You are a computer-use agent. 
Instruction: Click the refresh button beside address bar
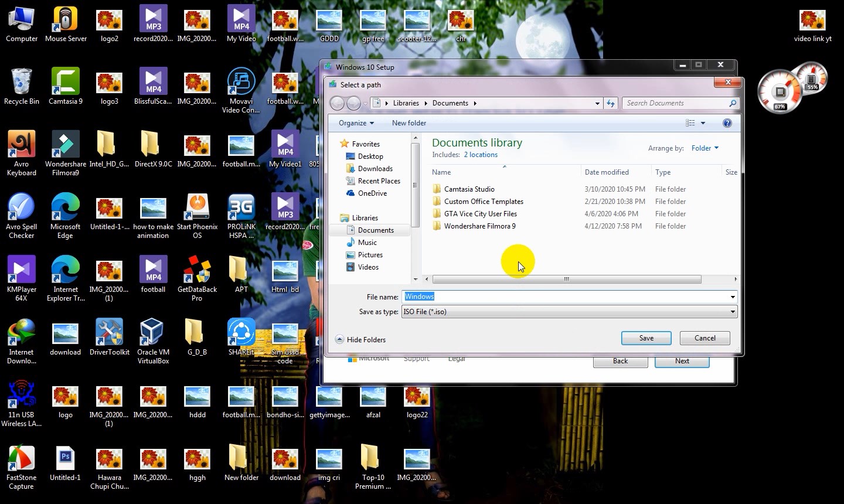point(611,103)
